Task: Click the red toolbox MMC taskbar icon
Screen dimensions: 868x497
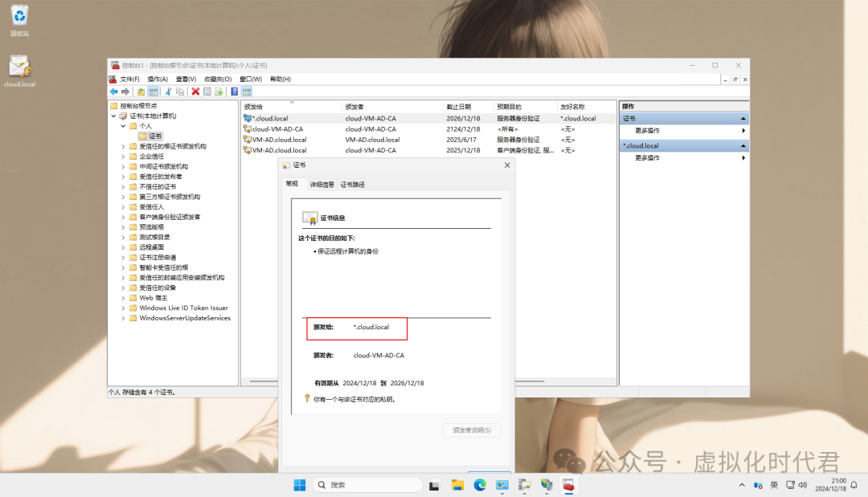Action: coord(568,485)
